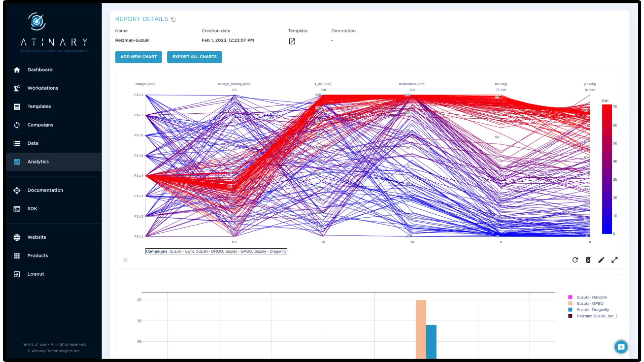644x362 pixels.
Task: Open the template via the external link icon
Action: click(x=292, y=41)
